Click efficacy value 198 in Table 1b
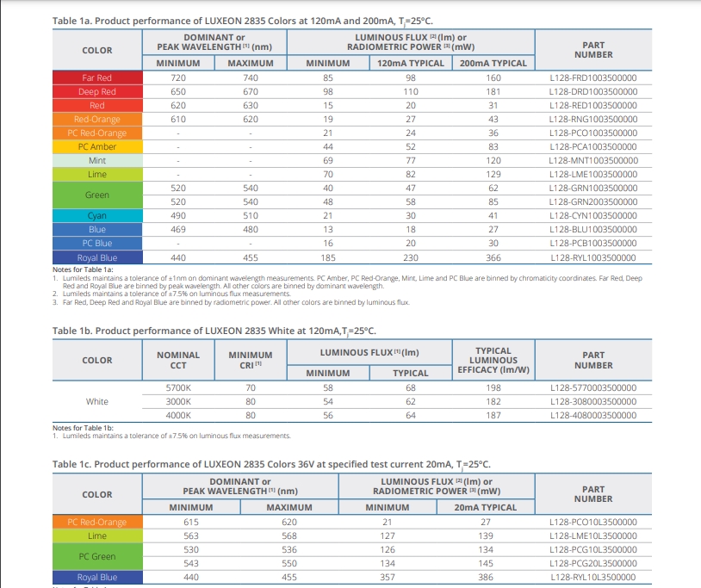This screenshot has height=588, width=701. coord(493,387)
